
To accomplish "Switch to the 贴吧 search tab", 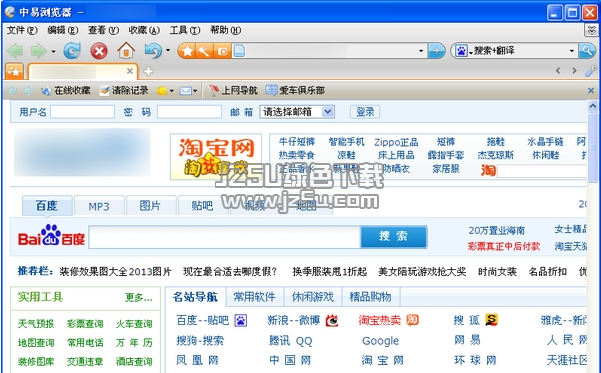I will coord(202,206).
